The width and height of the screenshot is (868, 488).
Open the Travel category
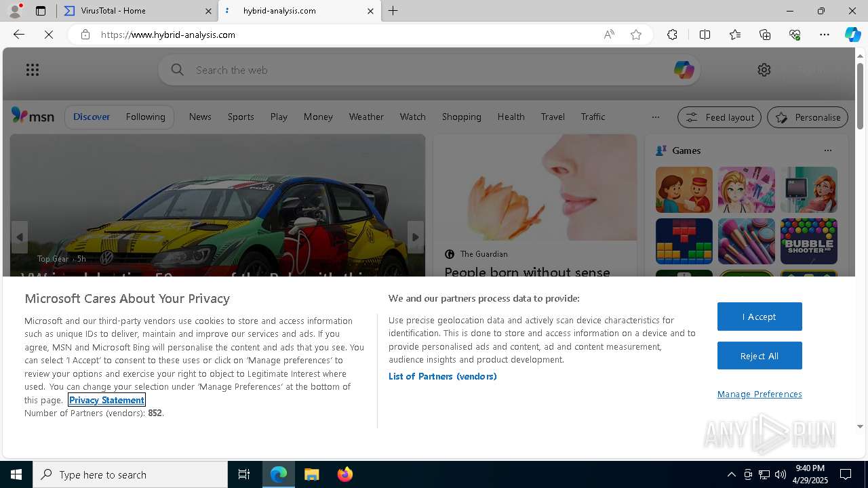(553, 117)
